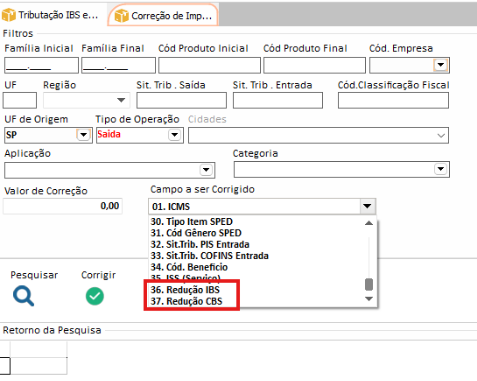Focus the Cód Produto Inicial field

(209, 65)
